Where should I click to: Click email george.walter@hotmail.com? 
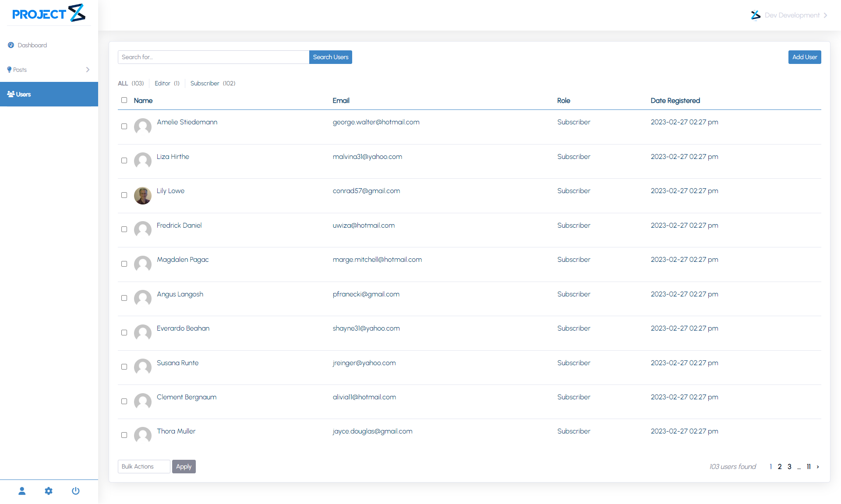[376, 122]
